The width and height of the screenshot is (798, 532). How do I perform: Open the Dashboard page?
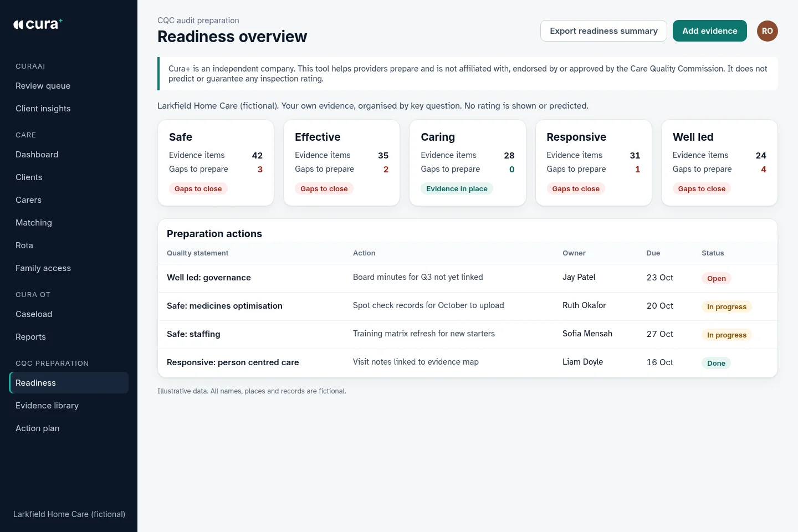point(69,155)
